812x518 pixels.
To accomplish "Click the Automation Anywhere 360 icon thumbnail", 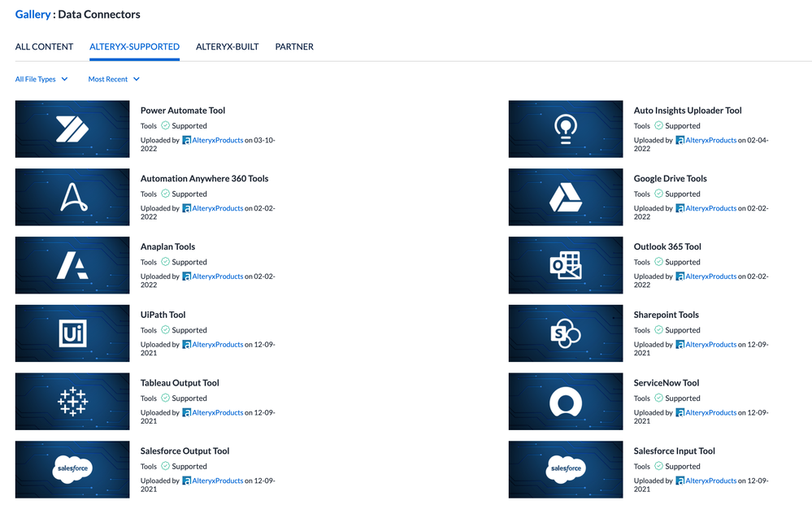I will pos(72,197).
